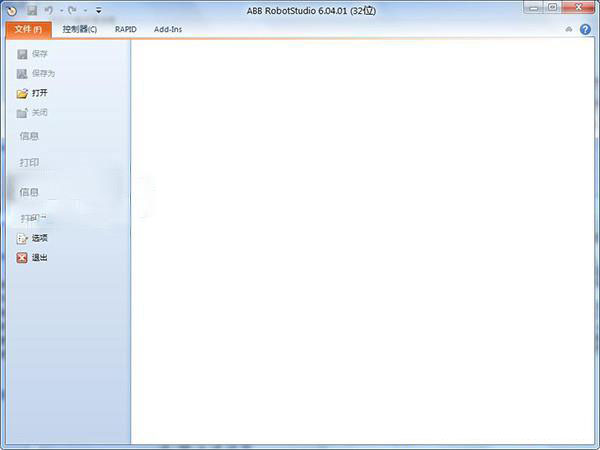The width and height of the screenshot is (600, 450).
Task: Close the RobotStudio window
Action: [x=578, y=8]
